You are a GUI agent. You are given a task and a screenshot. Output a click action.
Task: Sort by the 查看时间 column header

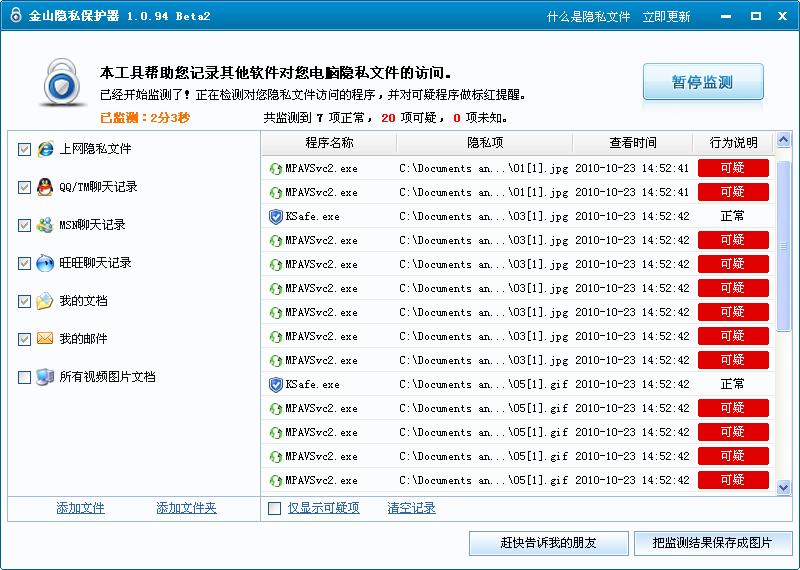(633, 143)
